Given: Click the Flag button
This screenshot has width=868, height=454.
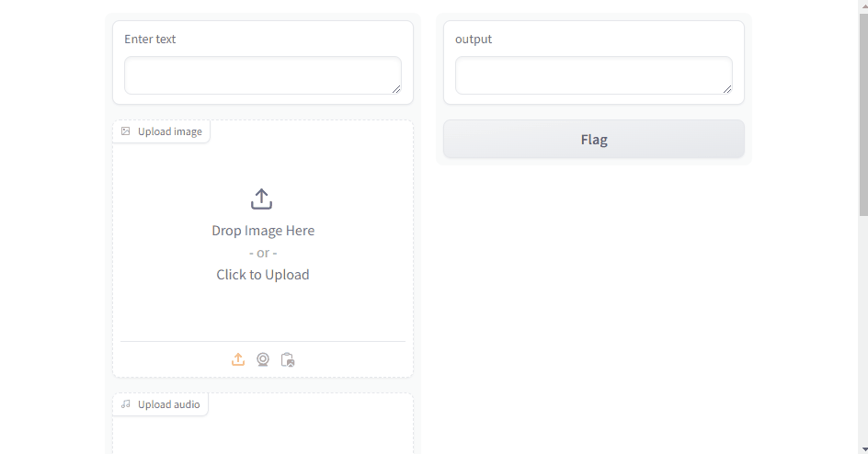Looking at the screenshot, I should point(594,140).
